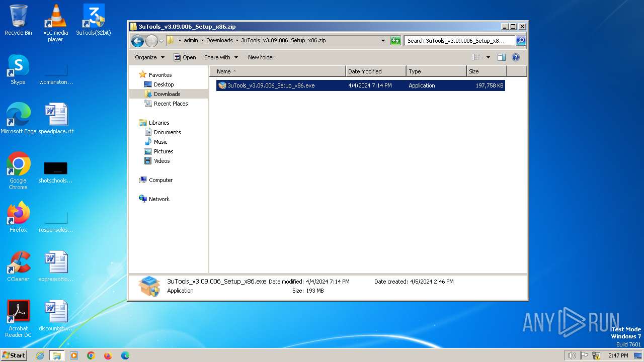Select 3uTools_v3.09.006_Setup_x86.exe file

(360, 85)
